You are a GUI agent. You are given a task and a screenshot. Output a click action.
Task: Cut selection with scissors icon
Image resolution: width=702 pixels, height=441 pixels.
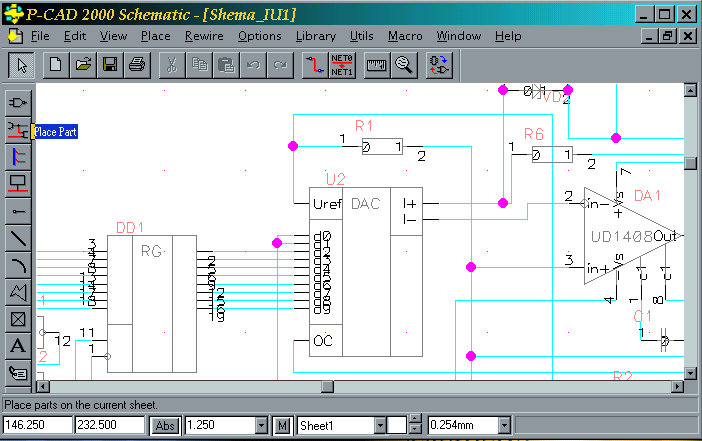pyautogui.click(x=172, y=65)
